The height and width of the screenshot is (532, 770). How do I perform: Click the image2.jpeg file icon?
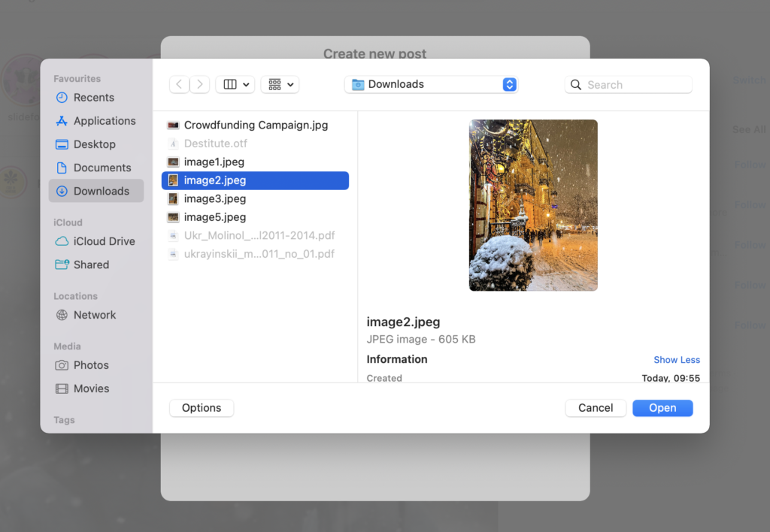tap(173, 180)
